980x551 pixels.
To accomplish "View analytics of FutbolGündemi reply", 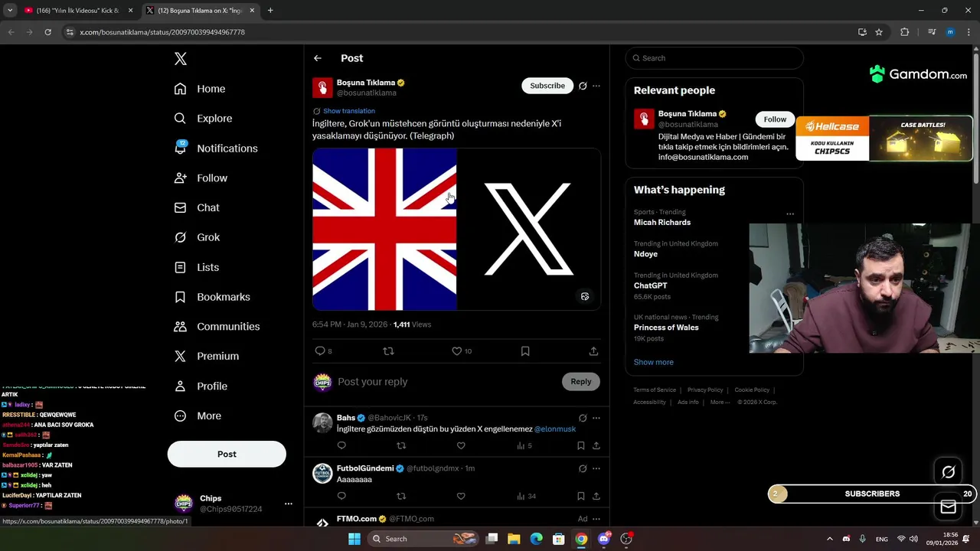I will (526, 496).
